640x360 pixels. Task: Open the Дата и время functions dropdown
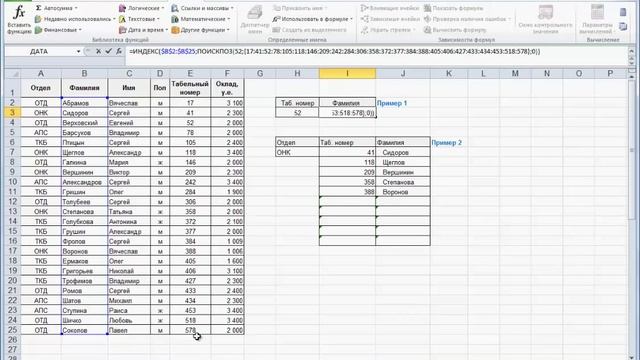tap(143, 30)
